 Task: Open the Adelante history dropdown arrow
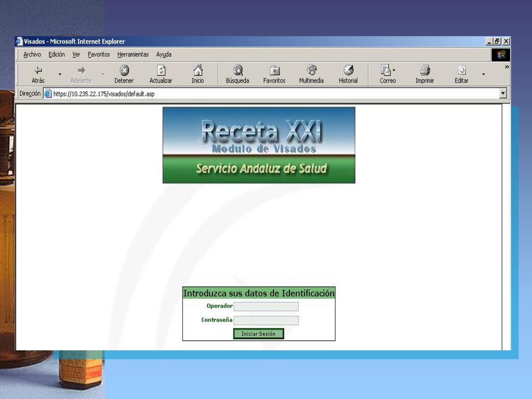point(103,74)
